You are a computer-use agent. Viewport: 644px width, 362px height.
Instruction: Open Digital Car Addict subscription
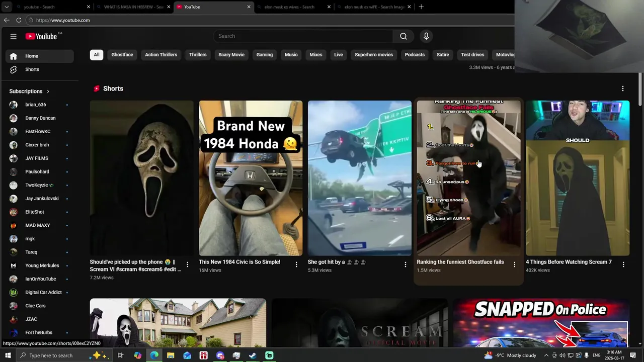click(39, 293)
